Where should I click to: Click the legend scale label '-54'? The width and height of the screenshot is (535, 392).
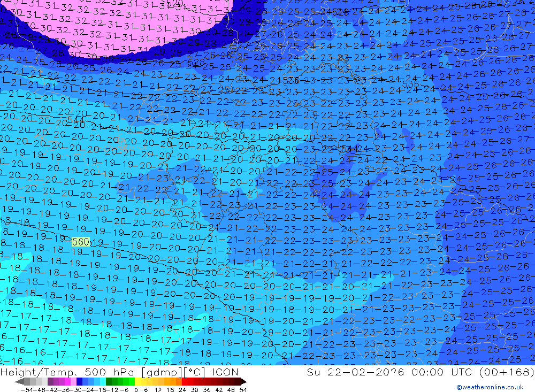coord(27,390)
